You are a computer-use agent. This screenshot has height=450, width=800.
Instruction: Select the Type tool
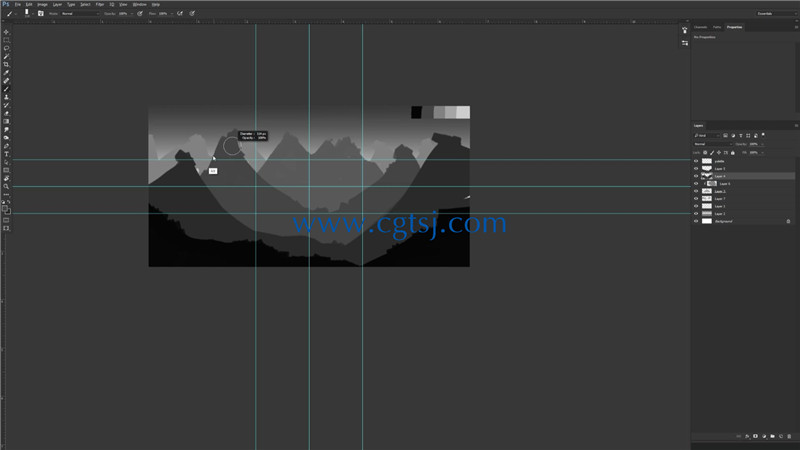point(6,154)
